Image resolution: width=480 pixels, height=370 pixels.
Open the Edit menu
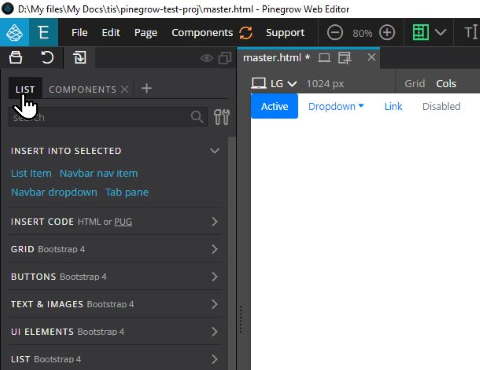(111, 33)
